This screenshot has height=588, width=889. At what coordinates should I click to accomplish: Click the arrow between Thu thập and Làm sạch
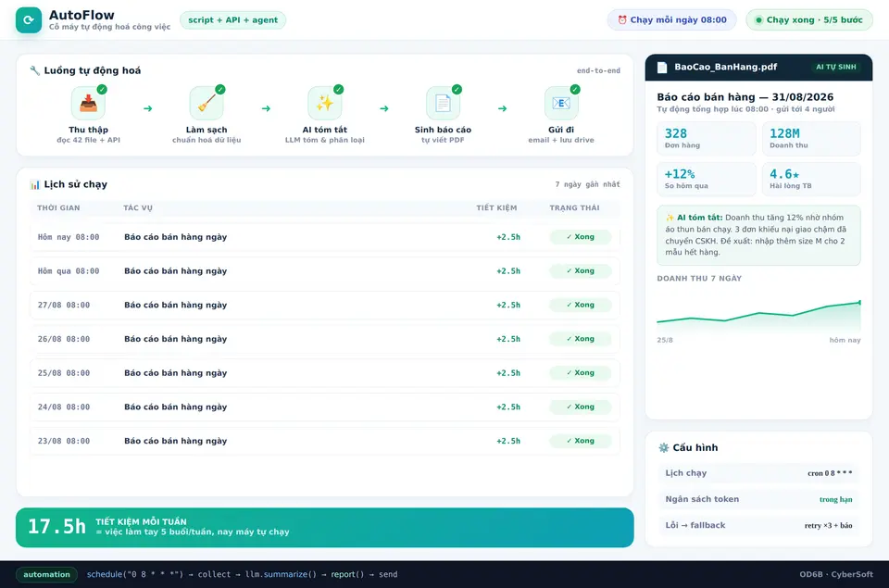[x=147, y=108]
